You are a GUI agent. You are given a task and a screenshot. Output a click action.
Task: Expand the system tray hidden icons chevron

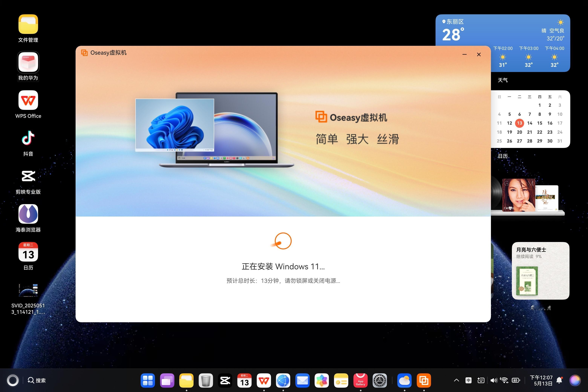pos(456,380)
